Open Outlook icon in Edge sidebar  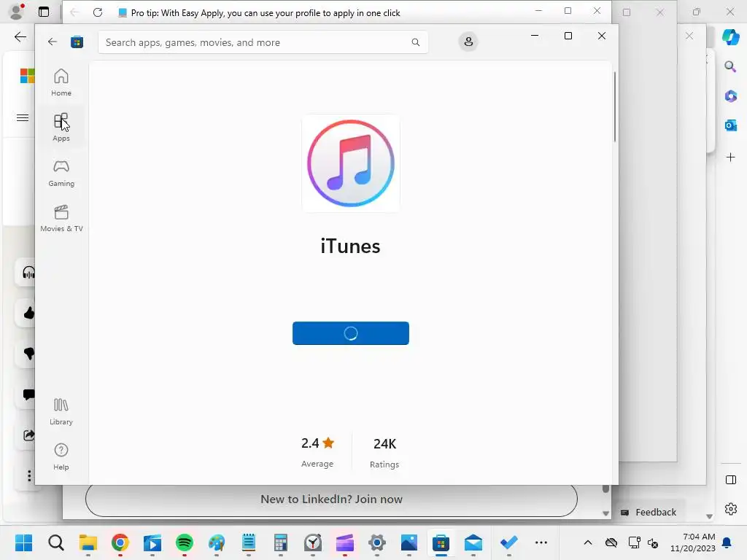[x=730, y=125]
